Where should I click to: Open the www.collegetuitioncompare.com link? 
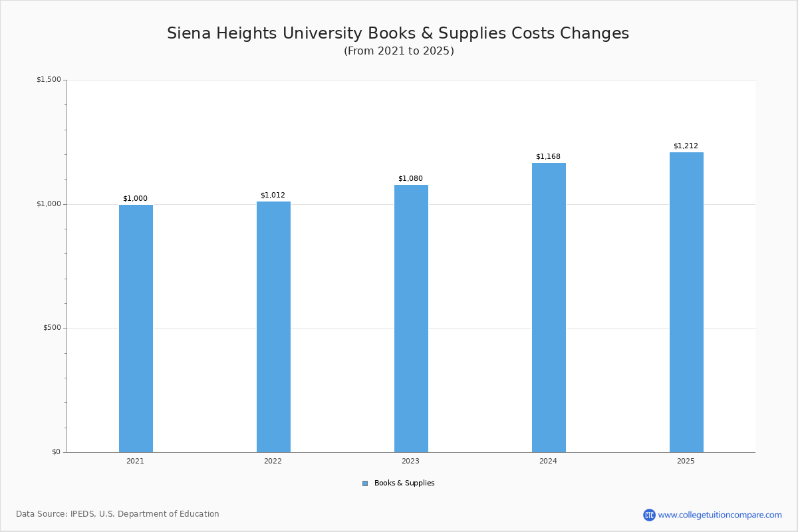[720, 515]
